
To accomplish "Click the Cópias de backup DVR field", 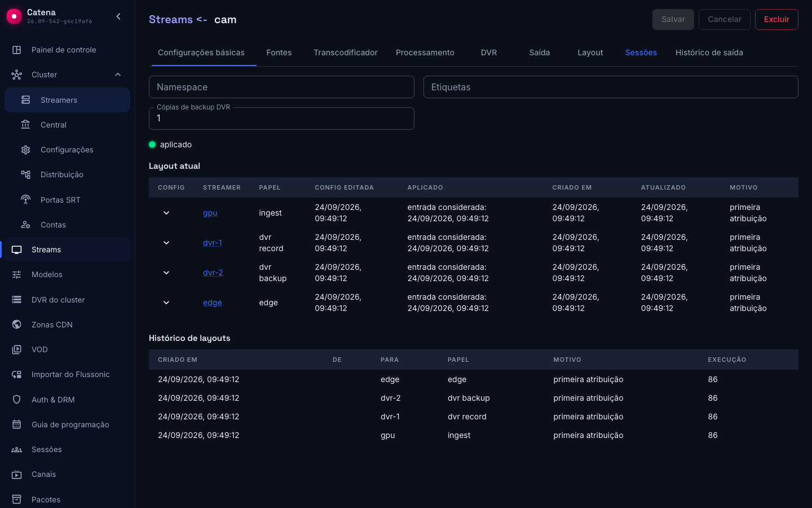I will point(281,119).
